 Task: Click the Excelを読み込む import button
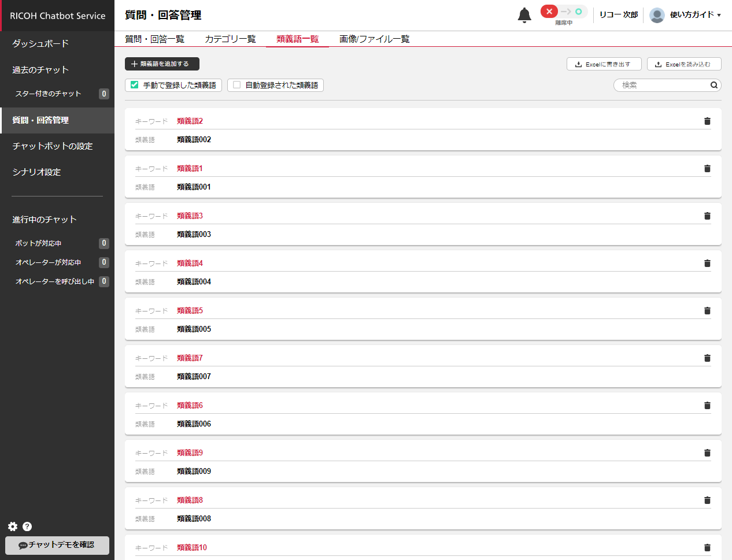click(x=683, y=64)
